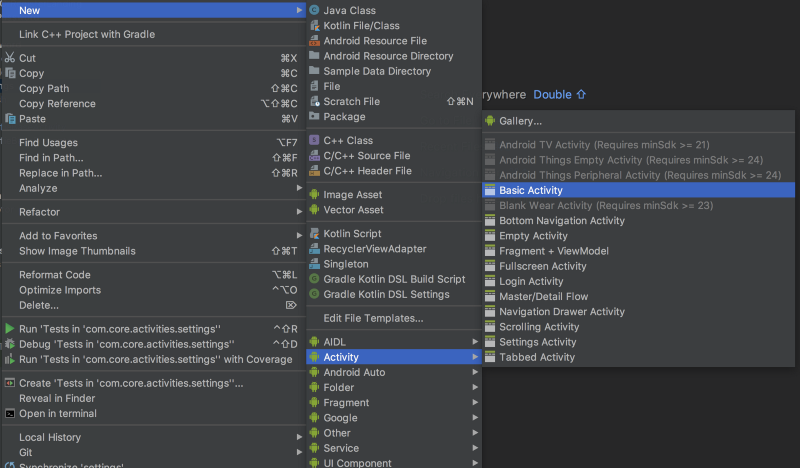The image size is (800, 468).
Task: Click the Paste clipboard icon
Action: 10,119
